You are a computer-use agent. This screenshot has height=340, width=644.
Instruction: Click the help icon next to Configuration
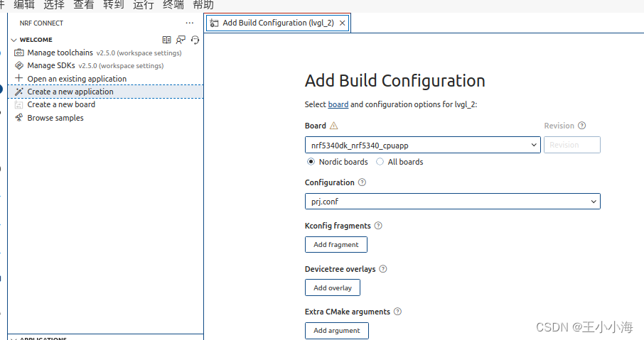[x=362, y=182]
